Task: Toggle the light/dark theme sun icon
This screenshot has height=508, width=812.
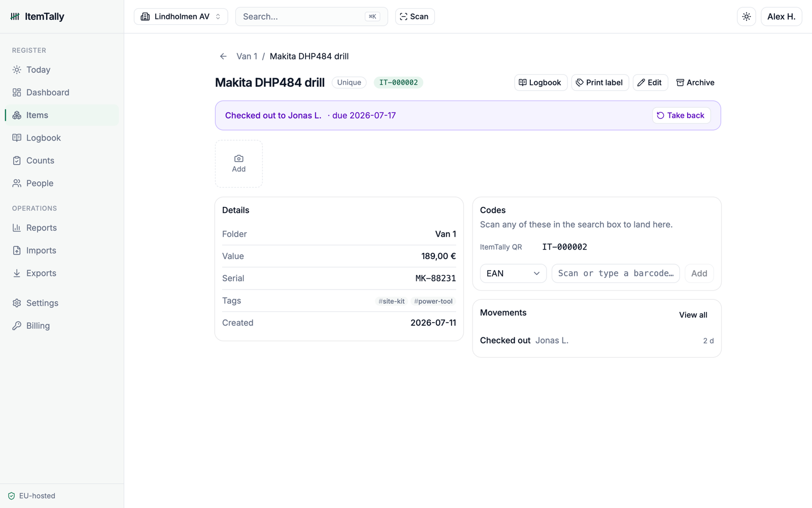Action: click(x=747, y=17)
